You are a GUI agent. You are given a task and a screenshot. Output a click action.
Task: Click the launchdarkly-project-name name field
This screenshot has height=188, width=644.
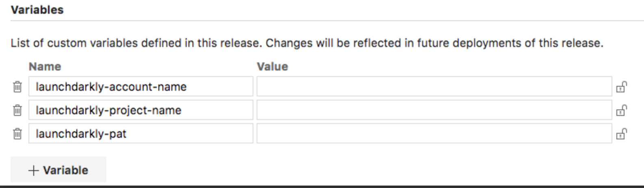(x=140, y=110)
